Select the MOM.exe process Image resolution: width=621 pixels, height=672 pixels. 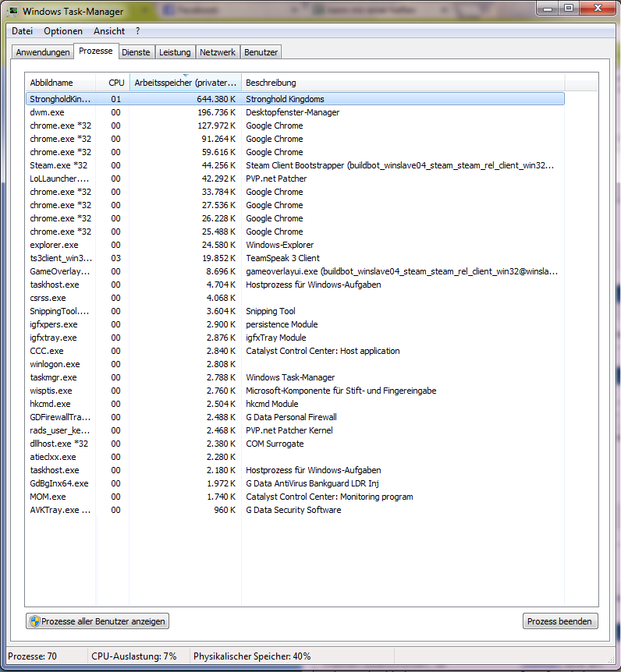click(x=295, y=497)
